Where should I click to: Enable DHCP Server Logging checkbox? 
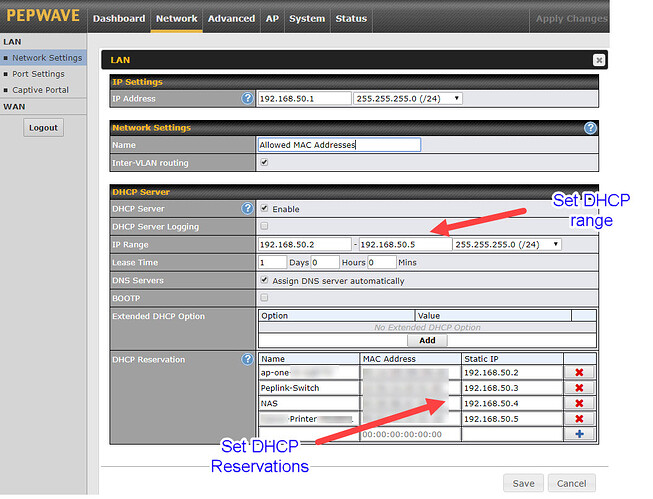pos(264,227)
